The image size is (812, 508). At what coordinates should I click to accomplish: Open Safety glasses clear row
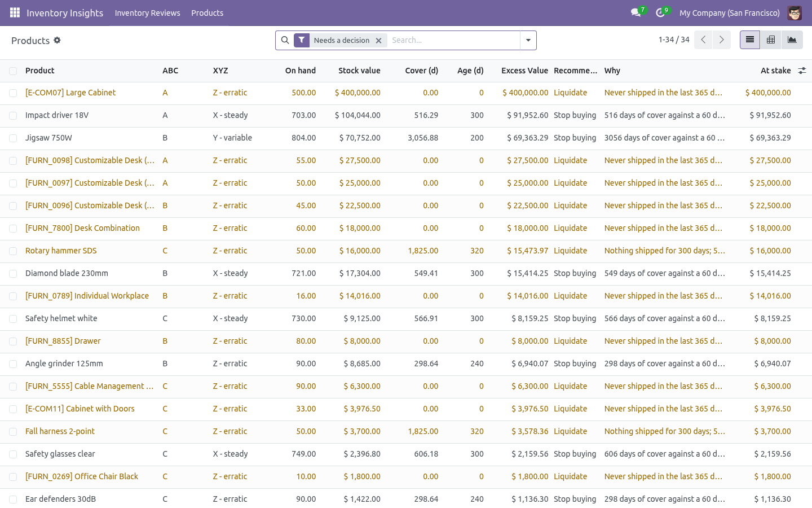coord(60,454)
